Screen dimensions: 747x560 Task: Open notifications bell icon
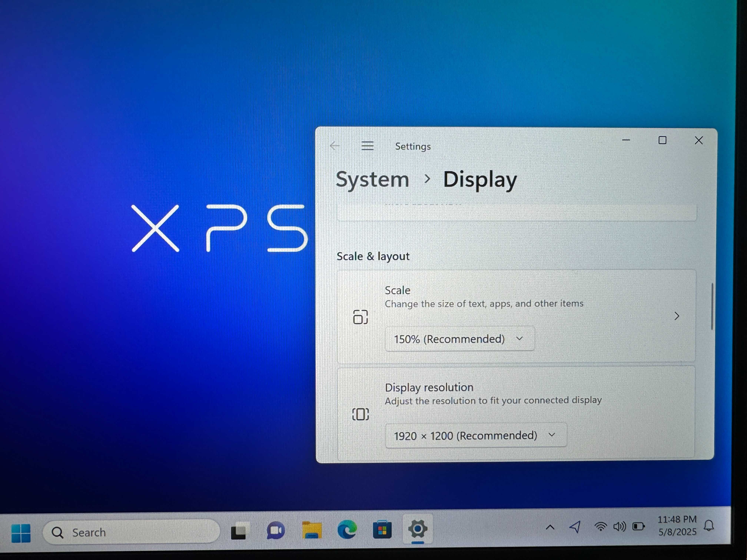click(709, 525)
